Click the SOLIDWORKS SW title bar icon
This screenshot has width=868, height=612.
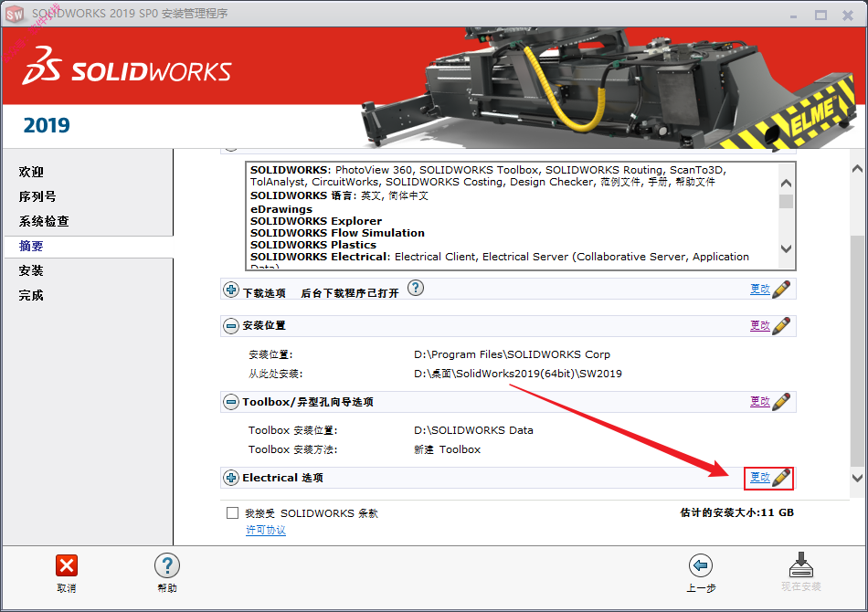tap(15, 14)
